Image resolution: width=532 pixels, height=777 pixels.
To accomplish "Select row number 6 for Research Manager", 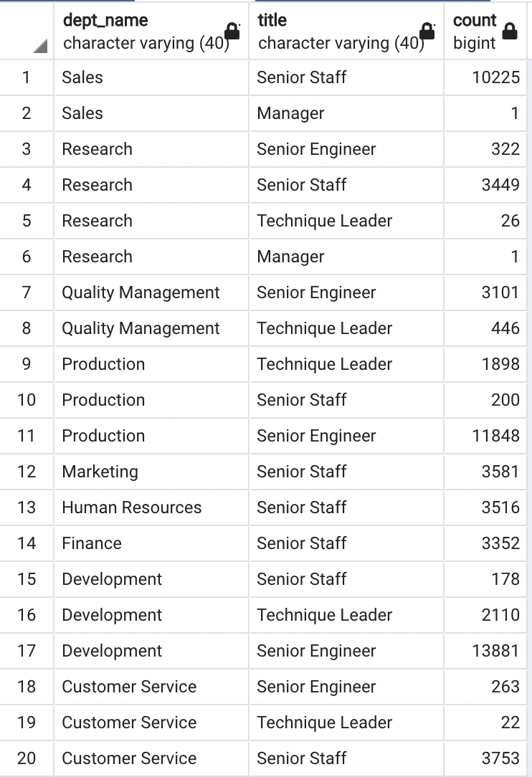I will coord(27,257).
